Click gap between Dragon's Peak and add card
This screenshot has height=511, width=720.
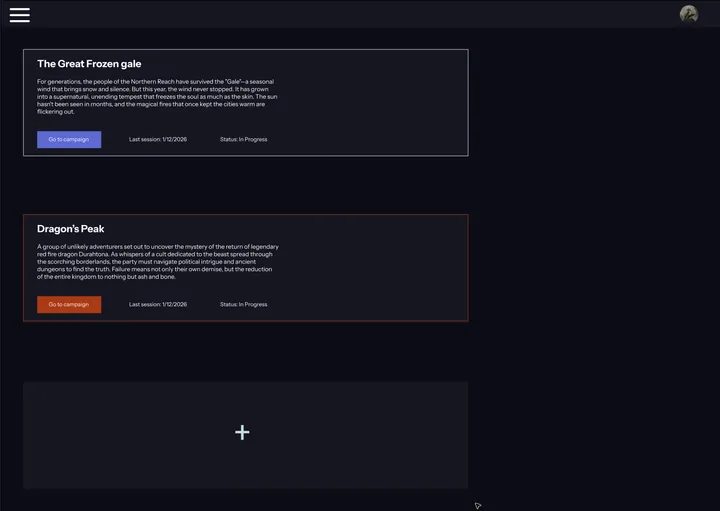(x=245, y=350)
